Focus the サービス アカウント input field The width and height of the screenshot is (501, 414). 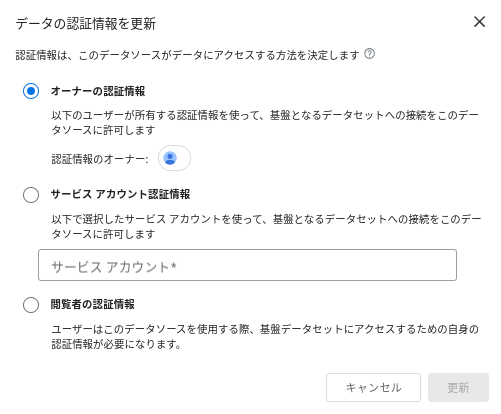(x=247, y=265)
